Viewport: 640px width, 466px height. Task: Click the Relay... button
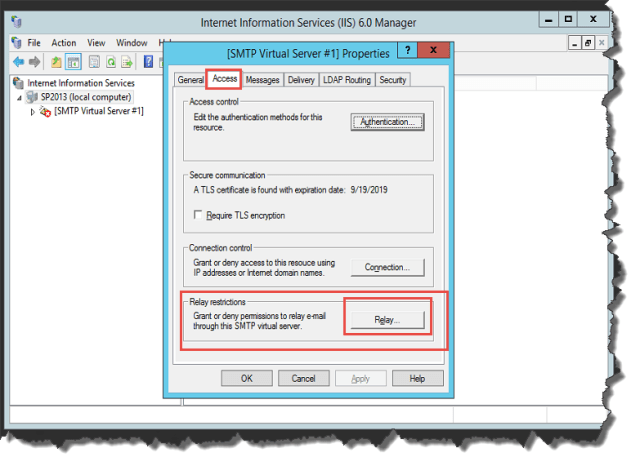387,320
